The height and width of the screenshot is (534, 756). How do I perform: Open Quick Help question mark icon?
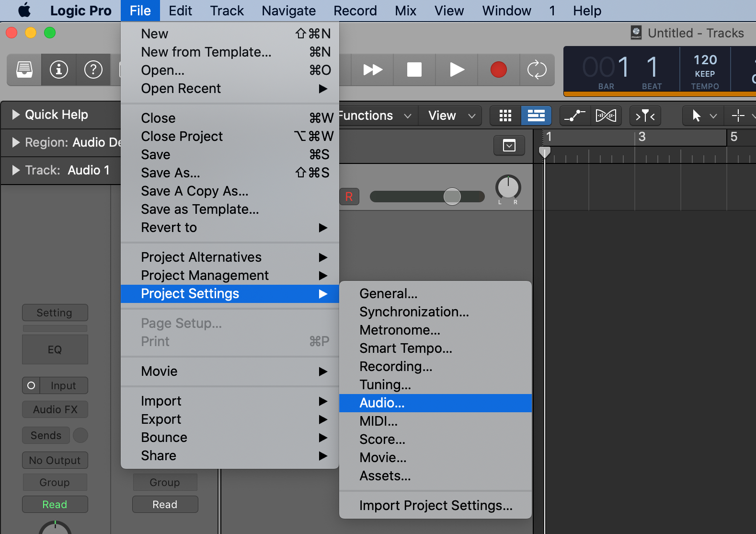[x=93, y=70]
